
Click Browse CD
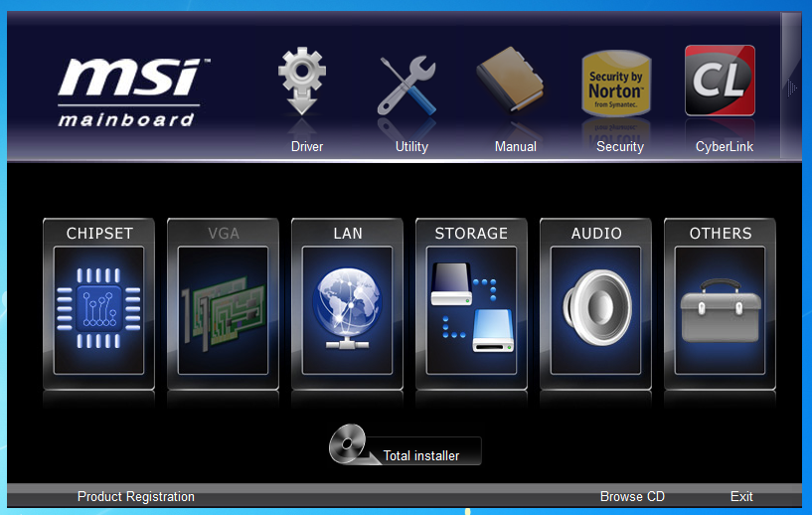(x=632, y=496)
